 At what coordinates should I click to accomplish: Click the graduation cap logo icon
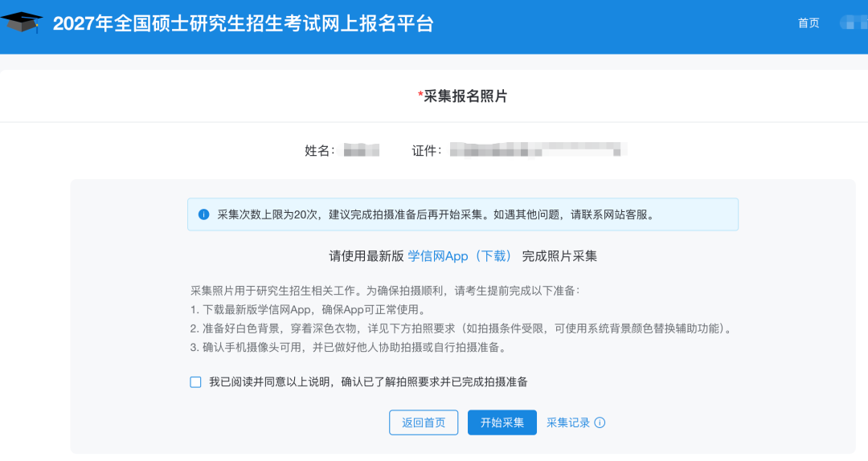tap(22, 22)
